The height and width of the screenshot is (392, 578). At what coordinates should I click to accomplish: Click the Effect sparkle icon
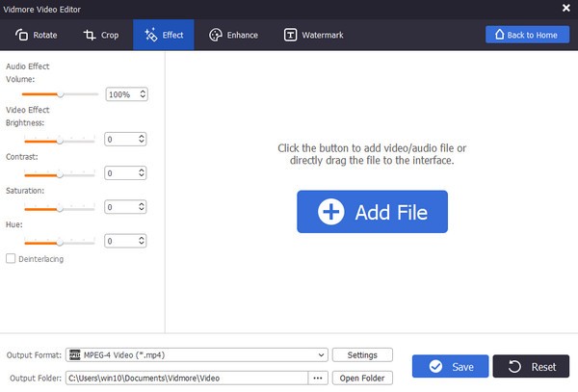pyautogui.click(x=150, y=36)
